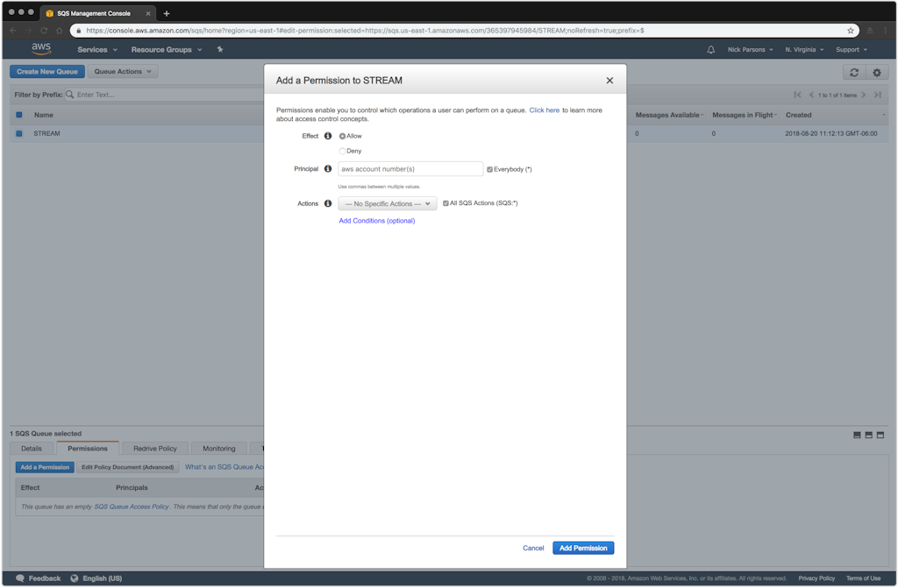Bookmark page with the star icon
This screenshot has height=588, width=898.
[x=851, y=30]
